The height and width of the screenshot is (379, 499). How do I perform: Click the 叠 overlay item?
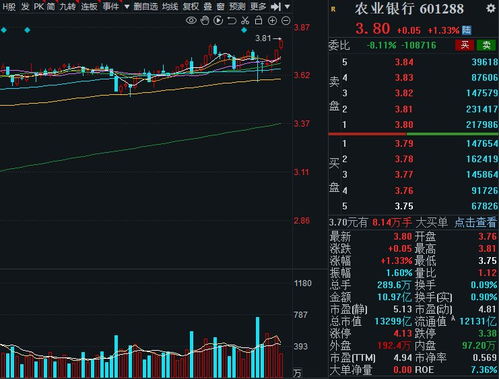click(208, 6)
